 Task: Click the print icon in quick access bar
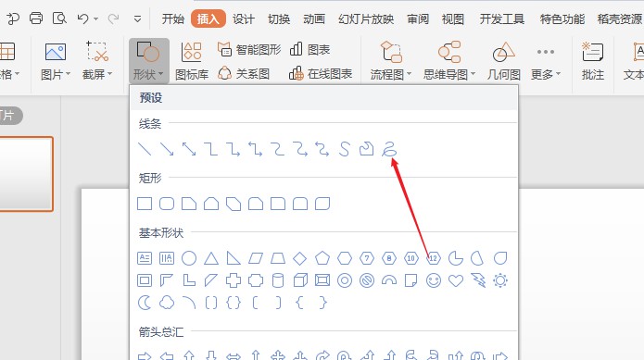tap(36, 19)
